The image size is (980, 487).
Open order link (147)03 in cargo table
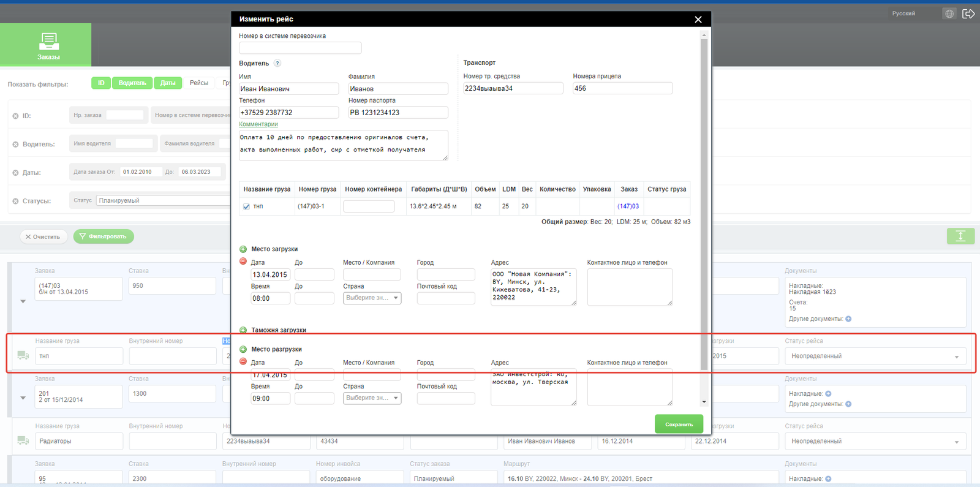point(628,206)
